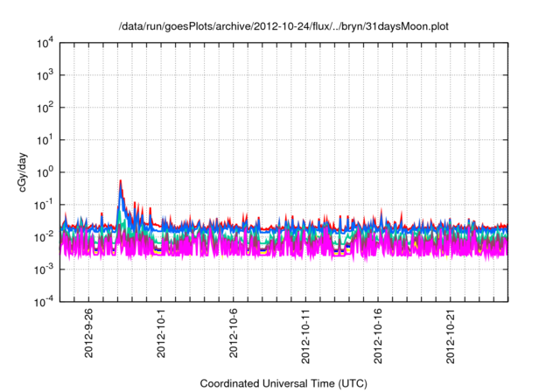Image resolution: width=560 pixels, height=392 pixels.
Task: Click the Coordinated Universal Time axis label
Action: click(283, 383)
